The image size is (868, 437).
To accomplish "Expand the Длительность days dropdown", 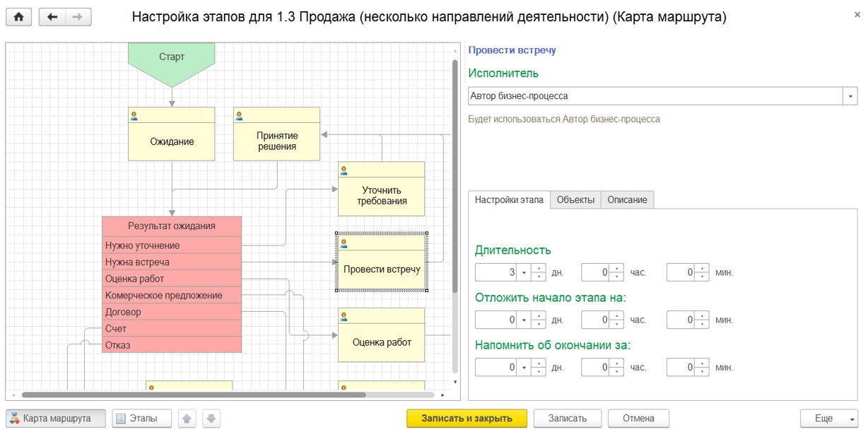I will 524,272.
